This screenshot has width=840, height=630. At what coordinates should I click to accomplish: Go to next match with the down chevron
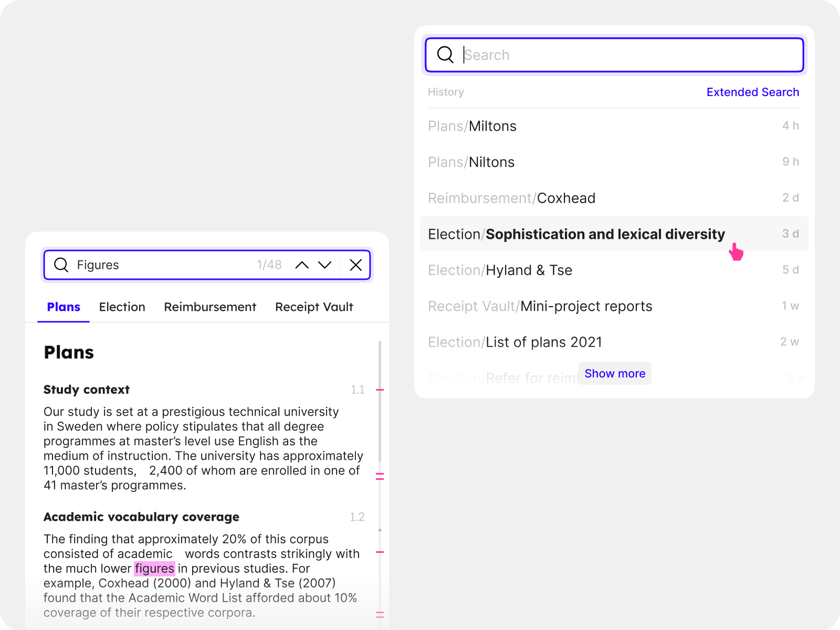tap(325, 265)
